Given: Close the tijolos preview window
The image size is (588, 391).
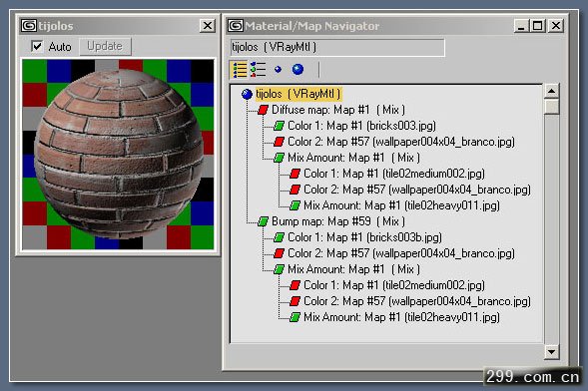Looking at the screenshot, I should [x=207, y=26].
